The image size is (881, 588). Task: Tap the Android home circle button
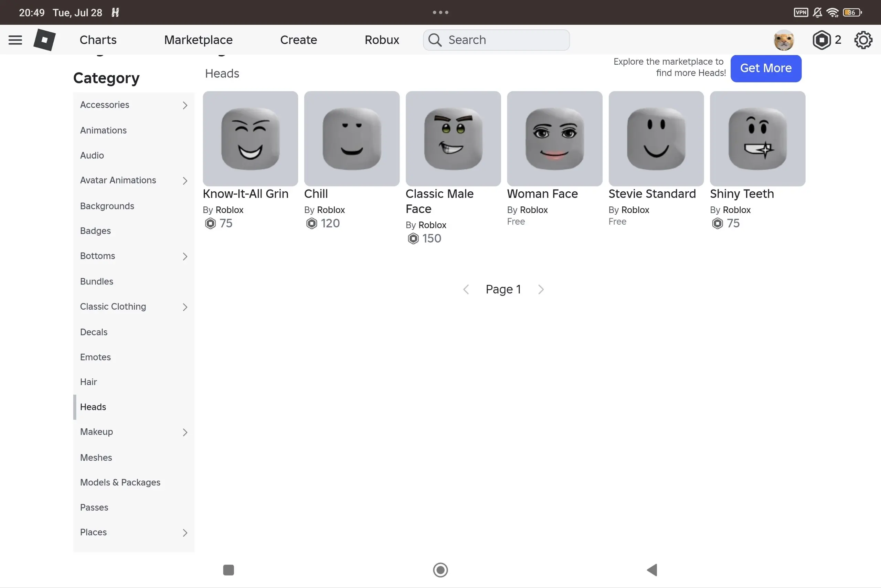440,570
